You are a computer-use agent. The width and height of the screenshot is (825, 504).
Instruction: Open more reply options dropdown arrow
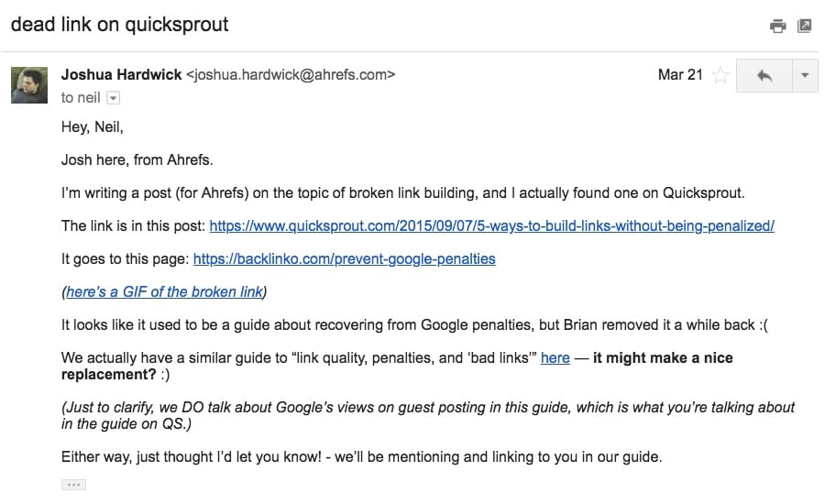click(x=805, y=75)
